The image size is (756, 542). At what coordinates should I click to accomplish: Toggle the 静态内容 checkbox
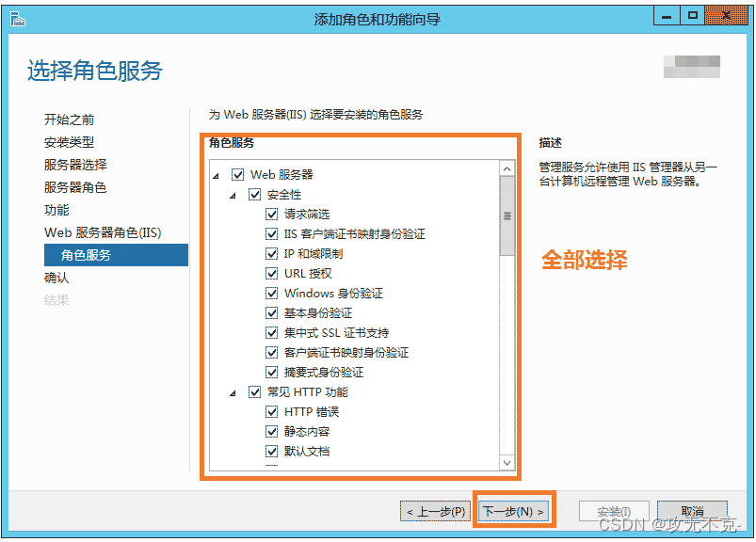(272, 431)
